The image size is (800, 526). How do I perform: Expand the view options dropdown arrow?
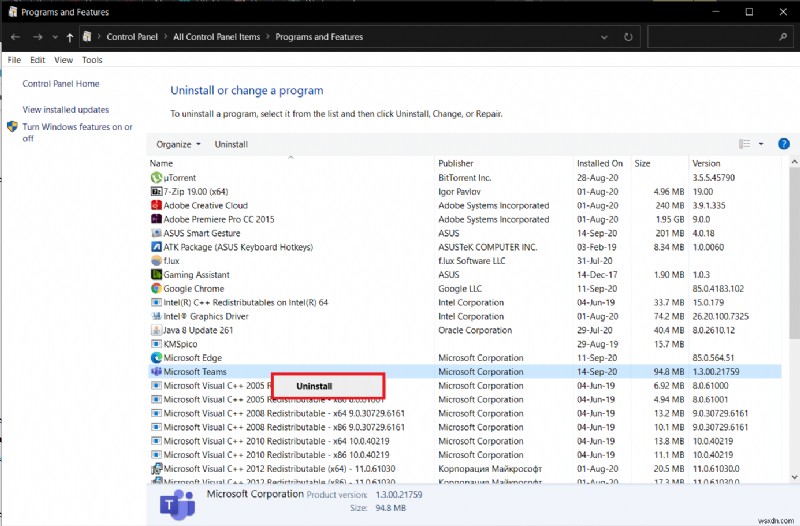point(761,144)
